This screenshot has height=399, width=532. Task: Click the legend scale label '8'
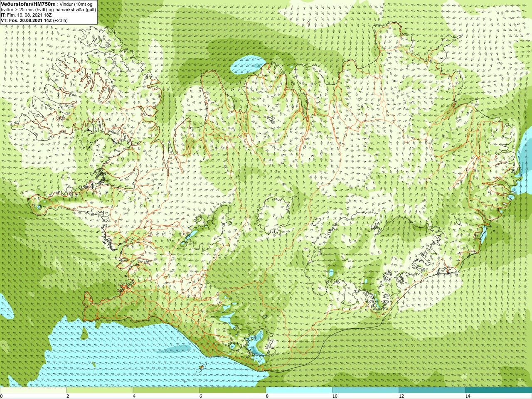[x=268, y=396]
